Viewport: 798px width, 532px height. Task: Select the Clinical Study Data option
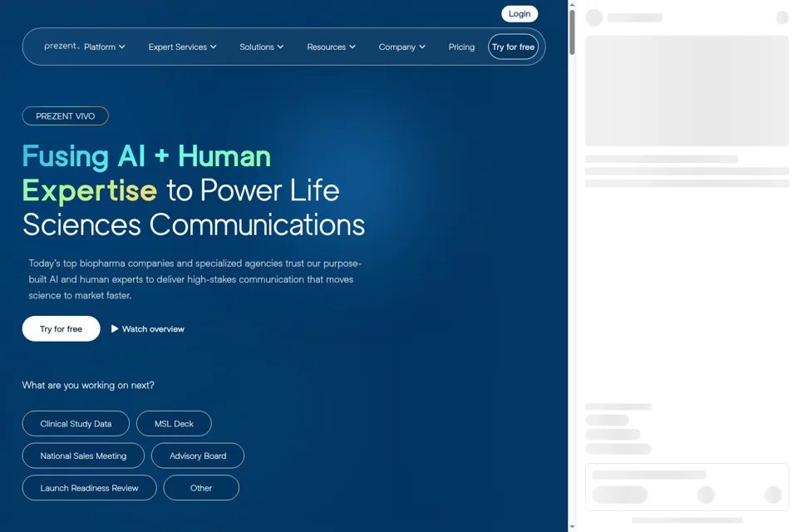76,424
